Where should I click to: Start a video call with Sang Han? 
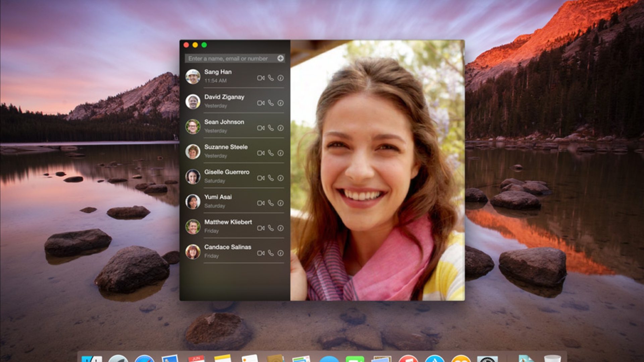tap(261, 78)
